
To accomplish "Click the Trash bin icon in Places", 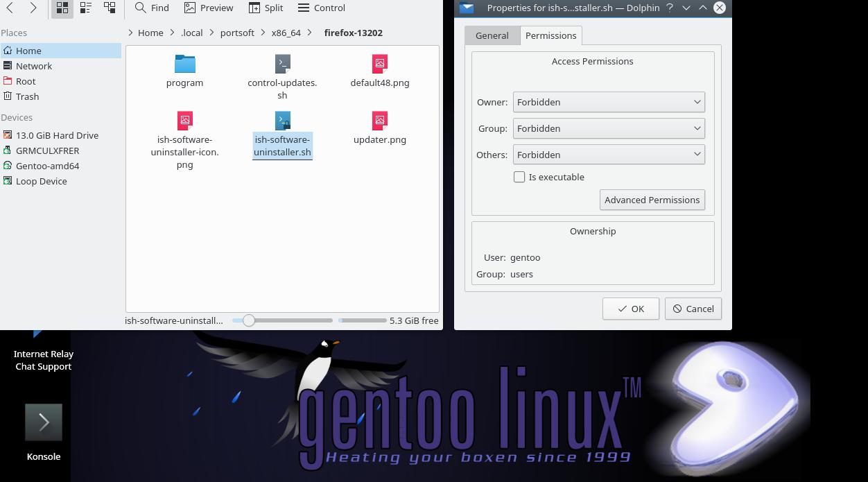I will pos(8,96).
